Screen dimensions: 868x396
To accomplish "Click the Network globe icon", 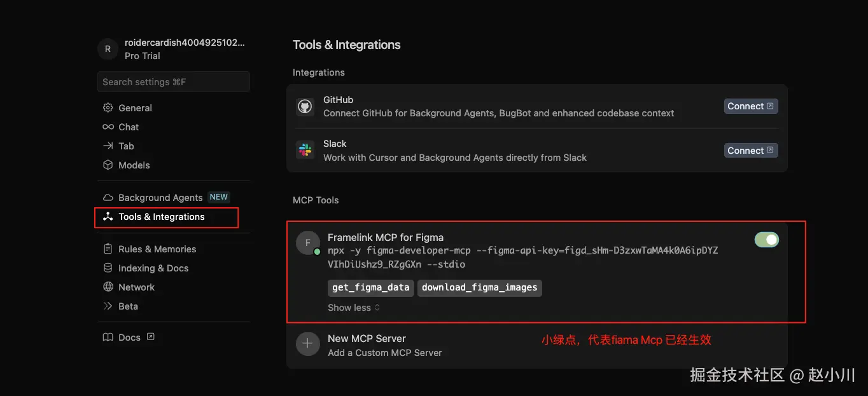I will point(108,287).
